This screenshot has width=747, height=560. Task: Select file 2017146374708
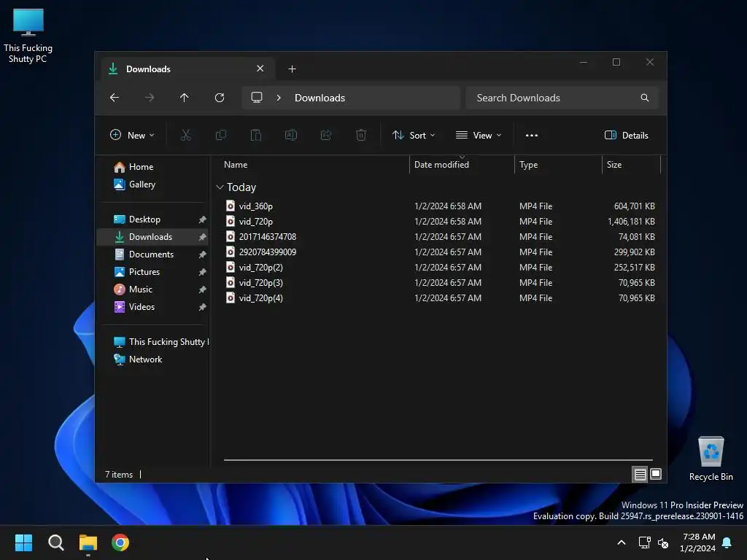click(x=438, y=237)
